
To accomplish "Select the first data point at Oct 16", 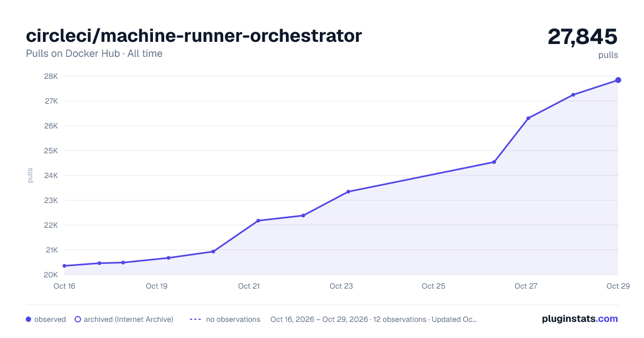I will point(64,266).
